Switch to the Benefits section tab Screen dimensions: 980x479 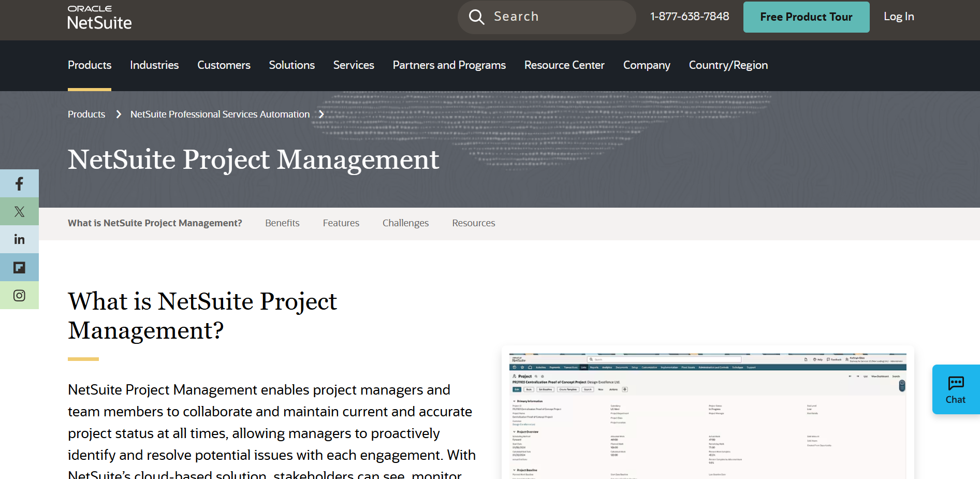pyautogui.click(x=282, y=223)
